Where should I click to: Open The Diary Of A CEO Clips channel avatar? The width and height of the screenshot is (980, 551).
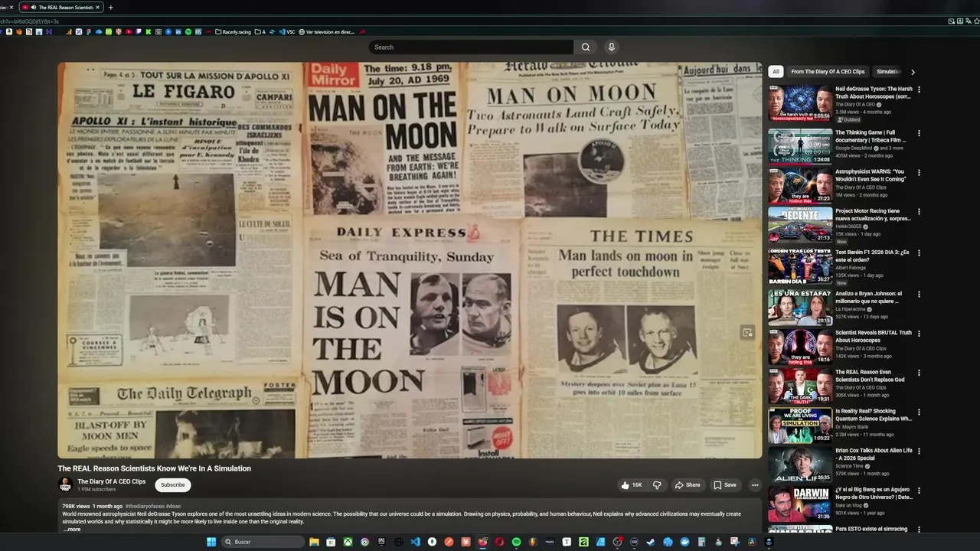65,484
